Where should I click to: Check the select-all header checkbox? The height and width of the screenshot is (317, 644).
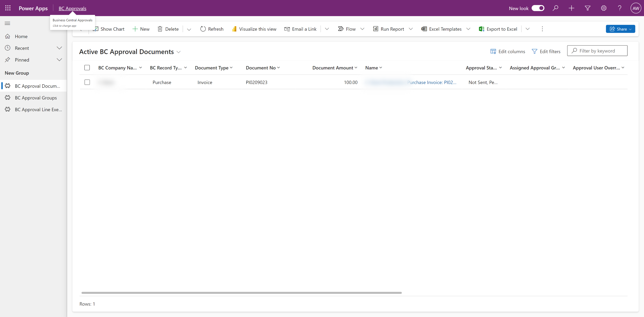87,68
